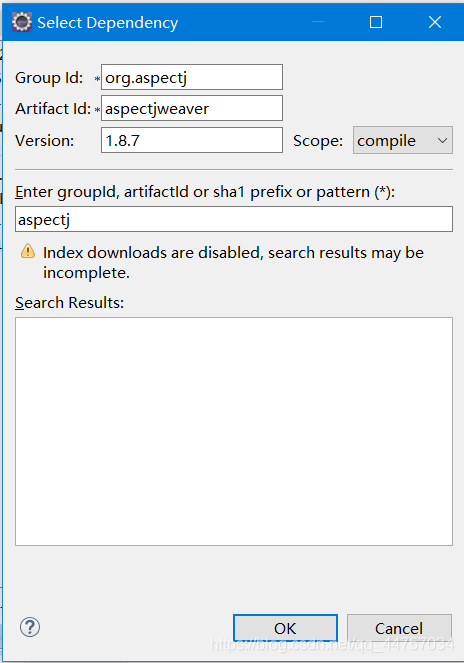This screenshot has width=464, height=663.
Task: Confirm with the OK button
Action: (285, 628)
